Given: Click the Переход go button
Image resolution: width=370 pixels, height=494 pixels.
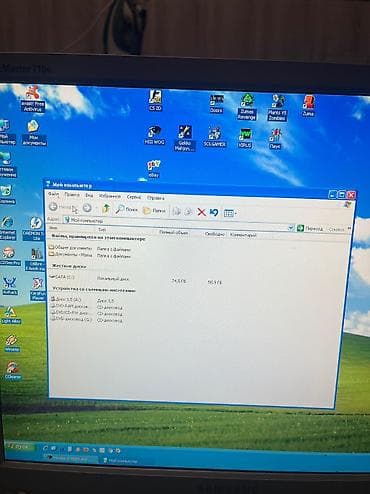Looking at the screenshot, I should point(310,228).
